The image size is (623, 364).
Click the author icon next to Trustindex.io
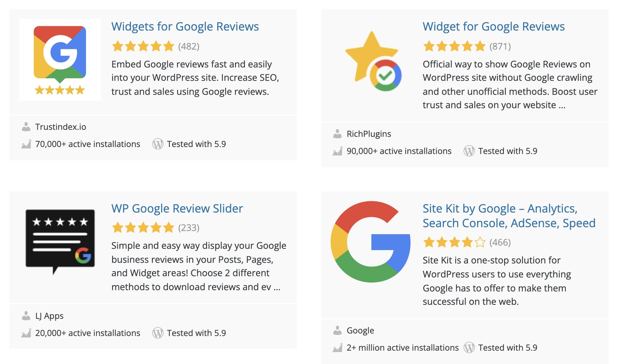coord(25,127)
